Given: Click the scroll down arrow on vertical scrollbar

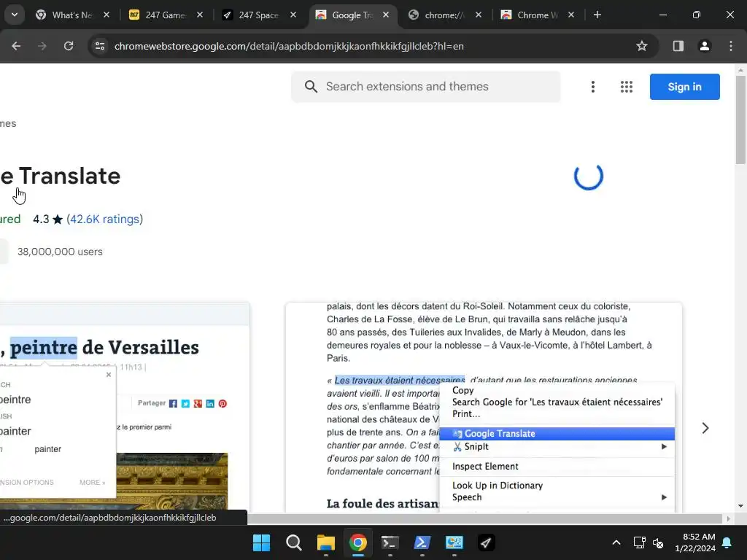Looking at the screenshot, I should [740, 506].
